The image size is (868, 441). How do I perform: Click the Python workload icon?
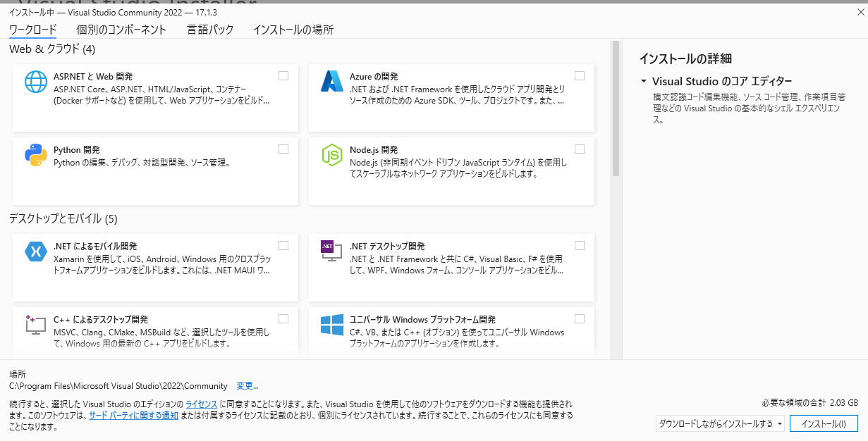36,155
